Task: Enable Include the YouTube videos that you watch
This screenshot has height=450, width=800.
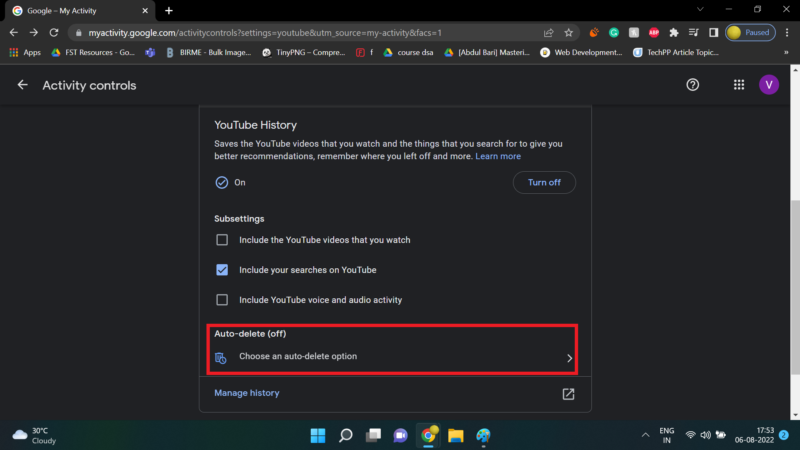Action: [222, 240]
